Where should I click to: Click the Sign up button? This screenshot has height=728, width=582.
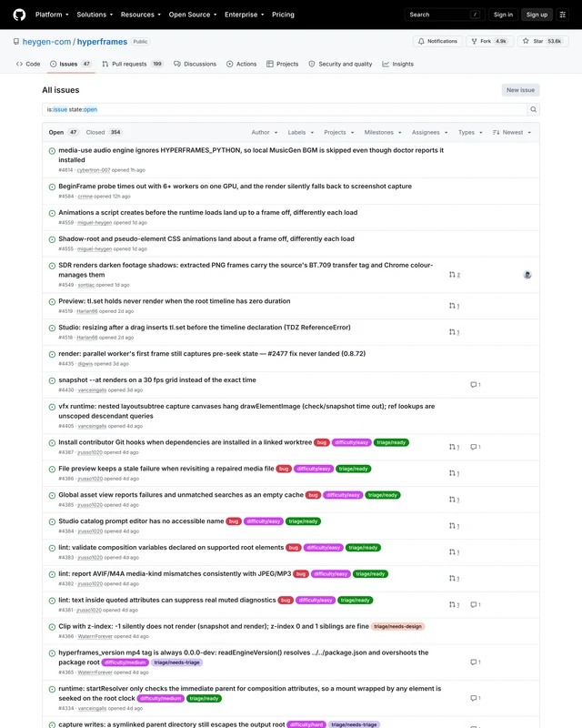[537, 15]
